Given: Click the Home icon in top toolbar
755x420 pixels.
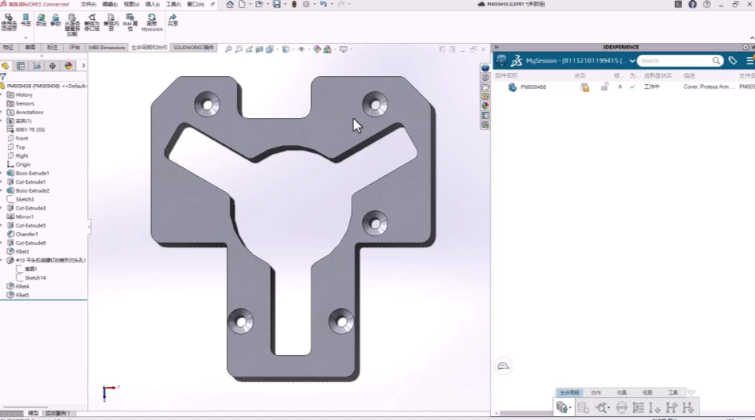Looking at the screenshot, I should pyautogui.click(x=230, y=5).
